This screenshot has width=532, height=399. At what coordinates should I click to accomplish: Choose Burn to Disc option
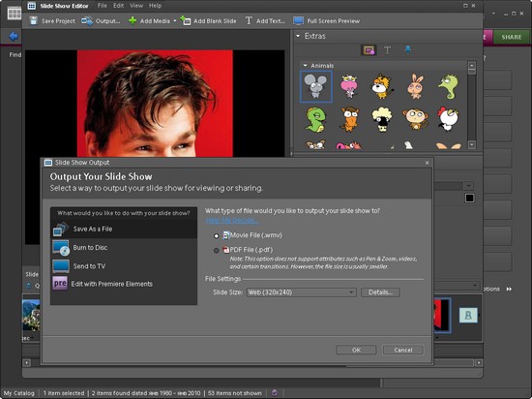point(124,248)
